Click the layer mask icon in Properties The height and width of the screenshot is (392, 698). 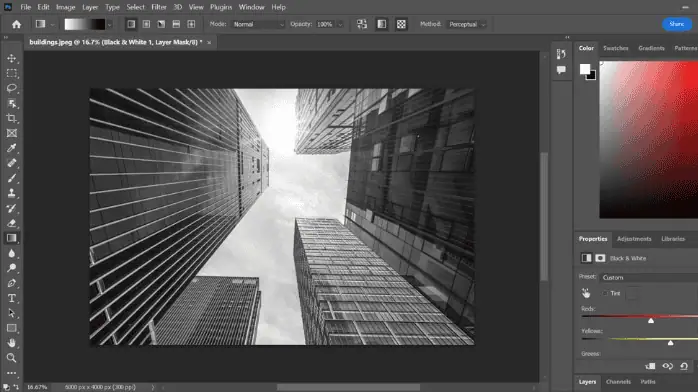point(600,258)
